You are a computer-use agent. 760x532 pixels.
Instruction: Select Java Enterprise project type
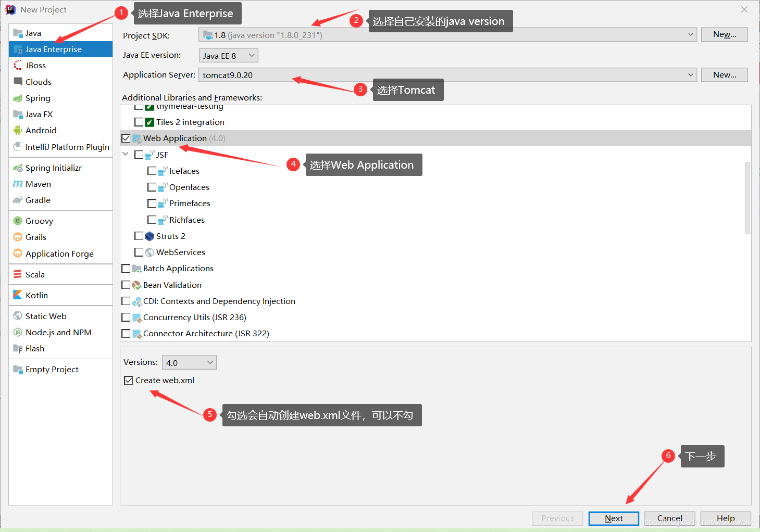61,49
